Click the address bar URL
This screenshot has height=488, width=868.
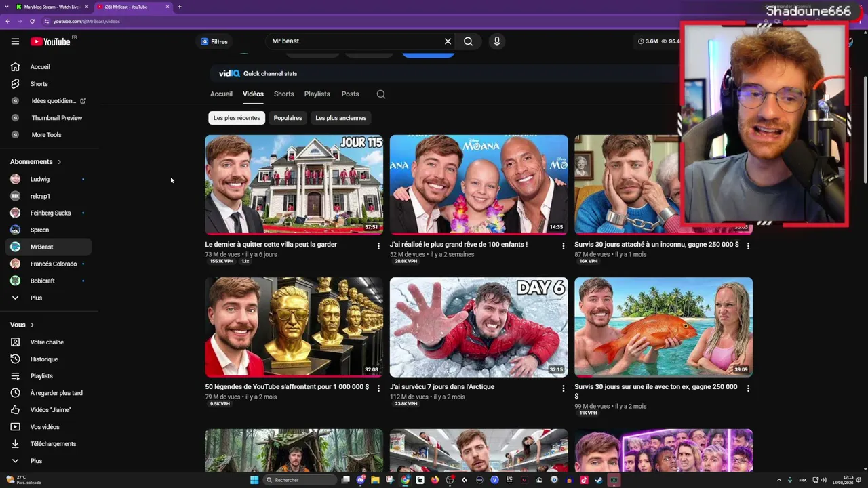pyautogui.click(x=87, y=21)
